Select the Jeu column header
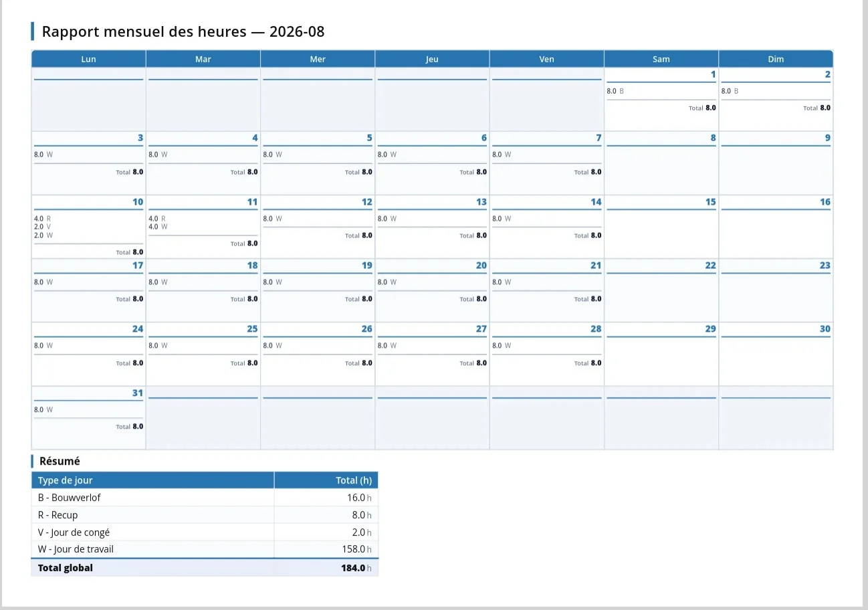Screen dimensions: 868x610 (432, 59)
